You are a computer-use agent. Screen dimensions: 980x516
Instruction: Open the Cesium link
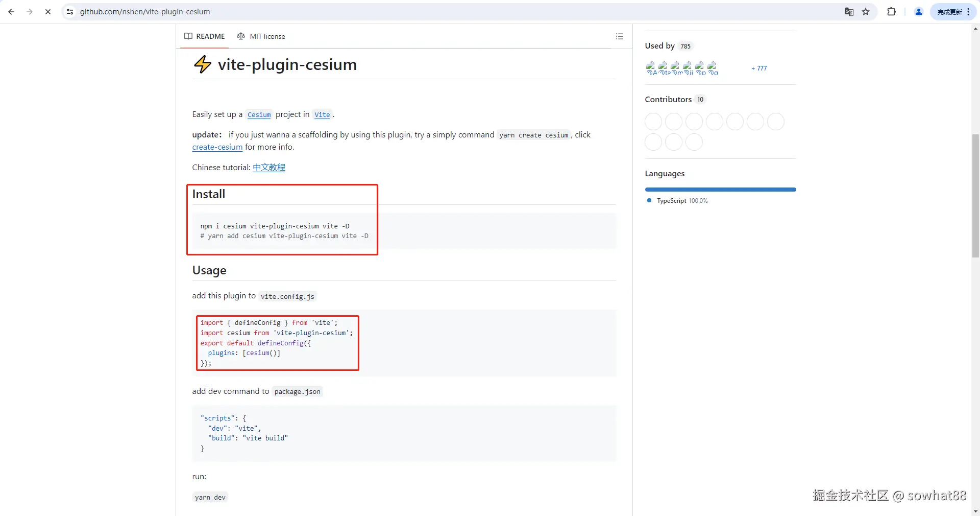tap(259, 115)
